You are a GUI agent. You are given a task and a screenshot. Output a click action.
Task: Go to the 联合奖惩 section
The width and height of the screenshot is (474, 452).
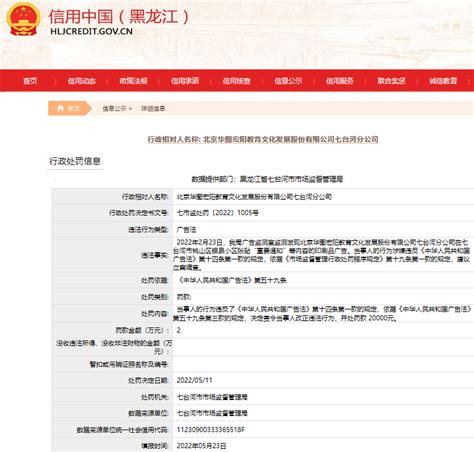pos(391,81)
